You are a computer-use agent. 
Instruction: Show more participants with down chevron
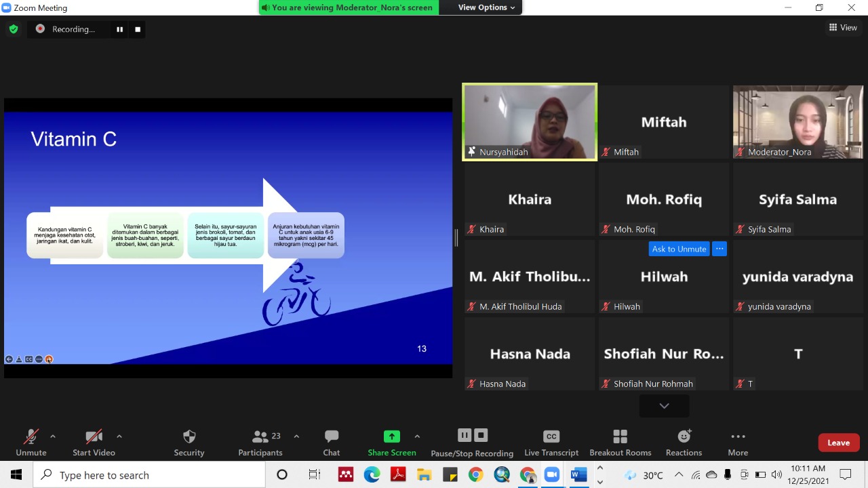(664, 405)
